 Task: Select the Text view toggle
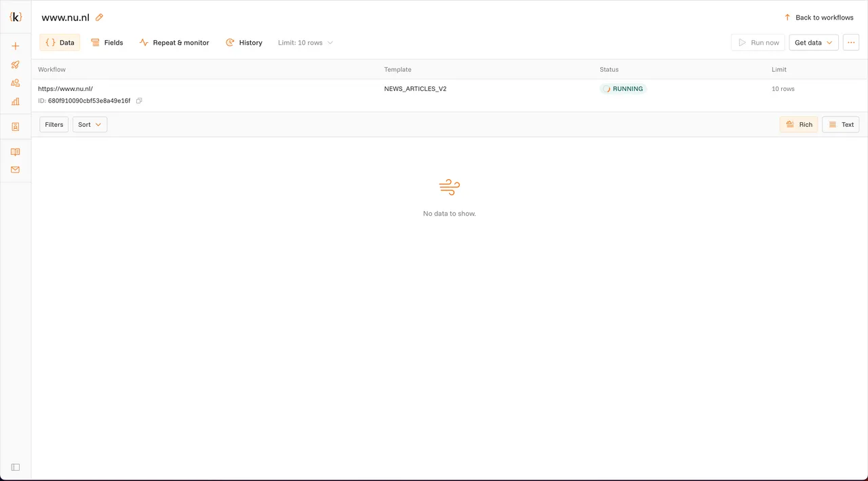pos(841,125)
